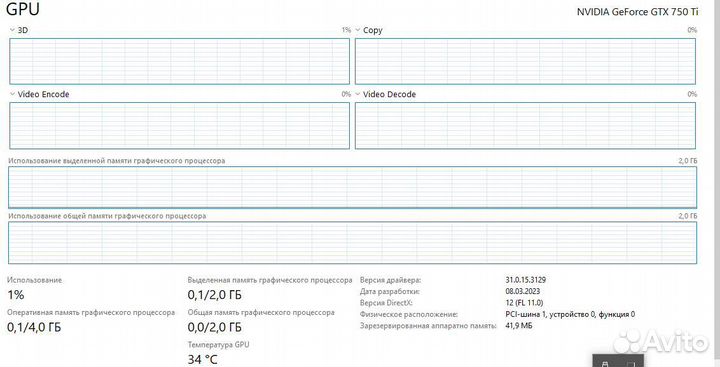The height and width of the screenshot is (367, 720).
Task: Click the DirectX value 12 (FL 11.0)
Action: pyautogui.click(x=524, y=303)
